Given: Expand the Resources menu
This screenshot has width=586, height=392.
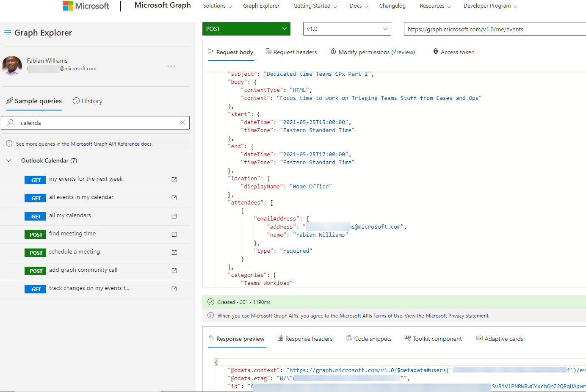Looking at the screenshot, I should click(435, 6).
